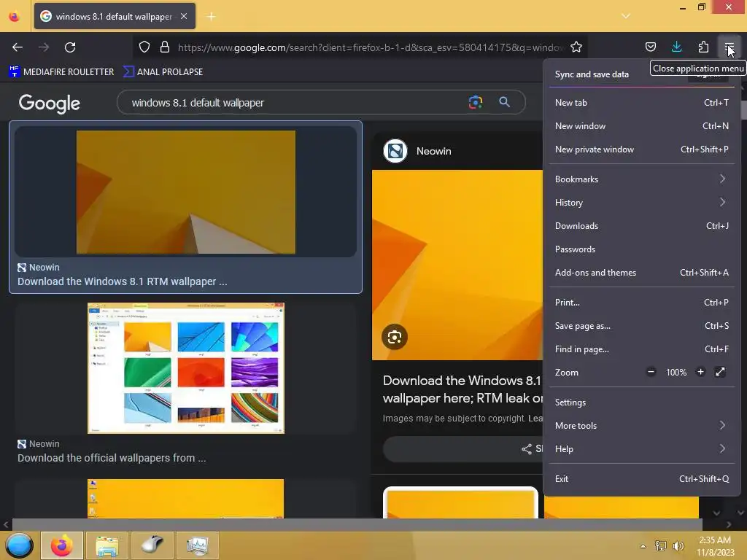This screenshot has width=747, height=560.
Task: Open the wallpapers folder grid thumbnail
Action: [186, 368]
